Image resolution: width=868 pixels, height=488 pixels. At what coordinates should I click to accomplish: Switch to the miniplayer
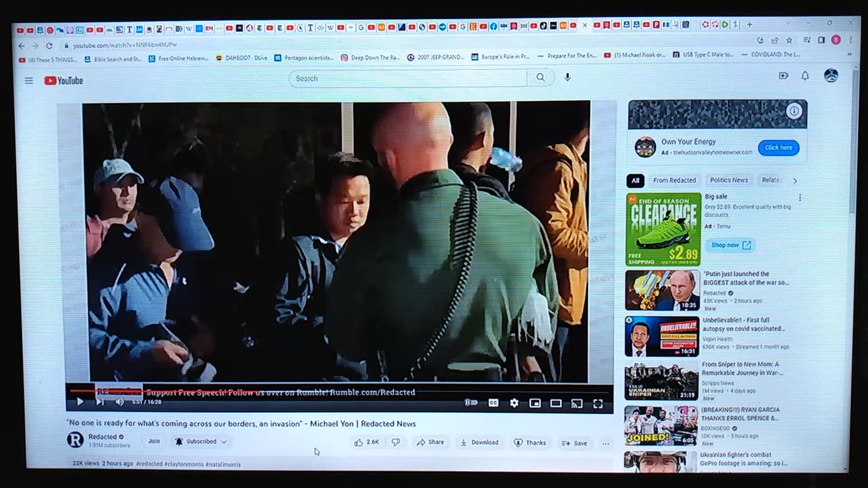(x=535, y=403)
